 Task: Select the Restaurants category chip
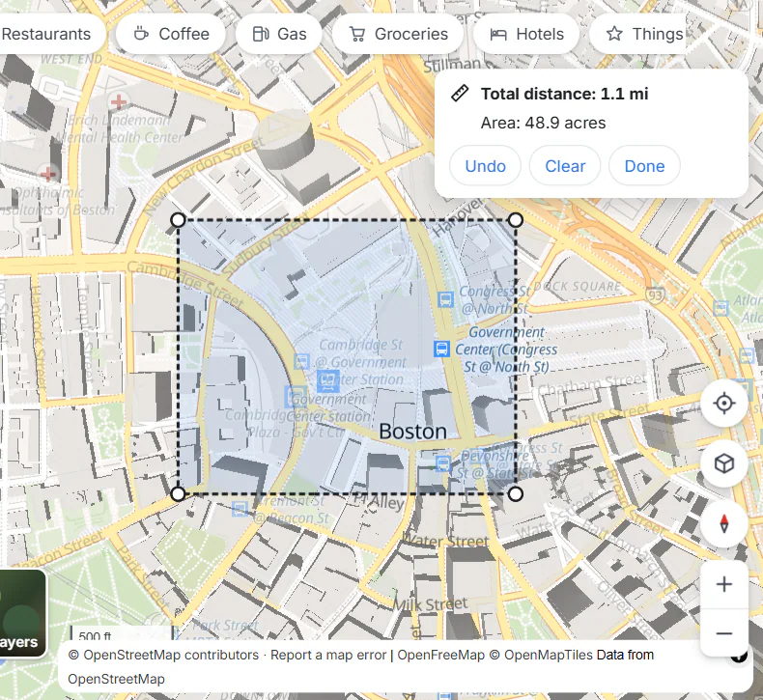point(51,34)
